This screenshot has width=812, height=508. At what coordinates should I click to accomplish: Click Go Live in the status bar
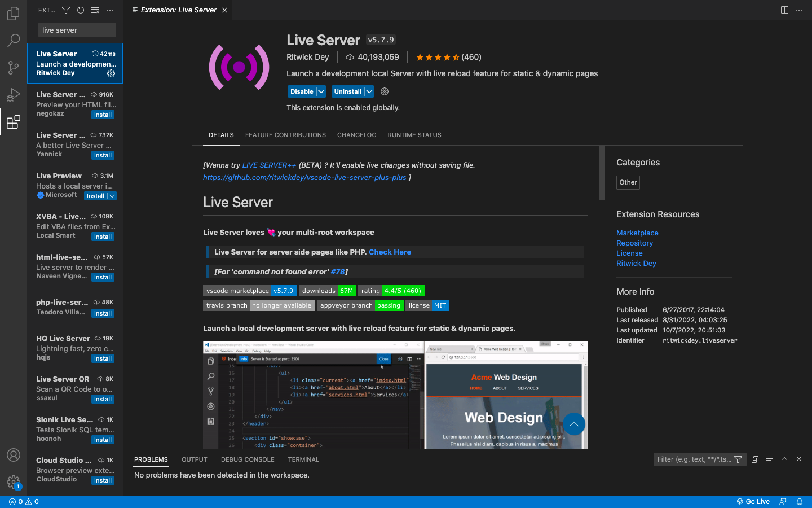[x=753, y=501]
